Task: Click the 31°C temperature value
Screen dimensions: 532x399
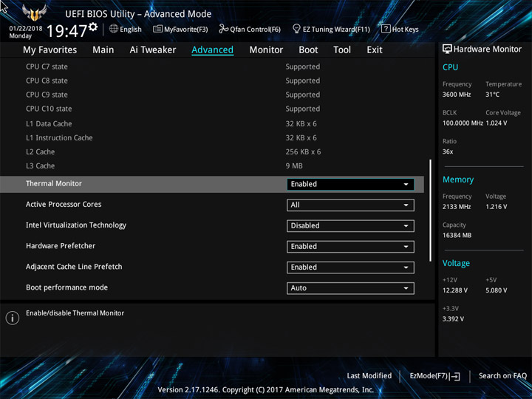Action: [x=492, y=95]
